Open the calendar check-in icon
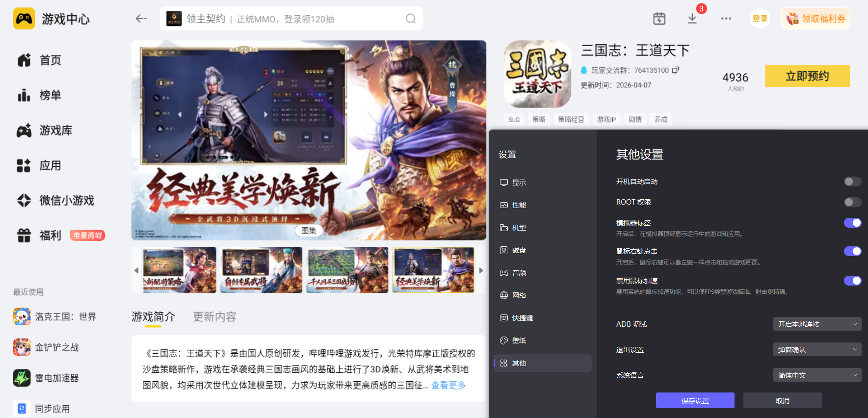 click(x=659, y=19)
